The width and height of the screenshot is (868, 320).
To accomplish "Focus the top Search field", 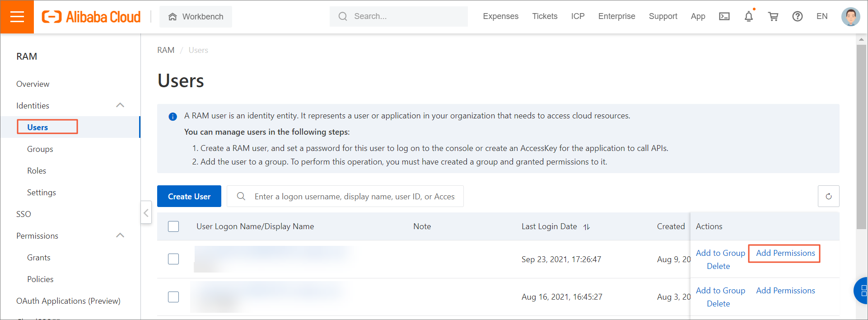I will click(399, 16).
